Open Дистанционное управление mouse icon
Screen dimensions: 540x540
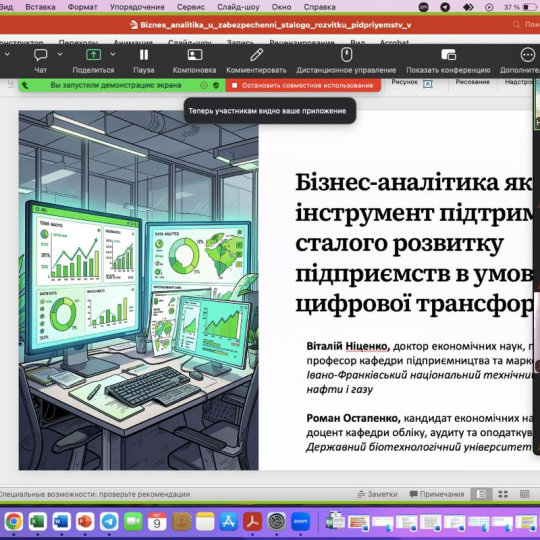[346, 54]
